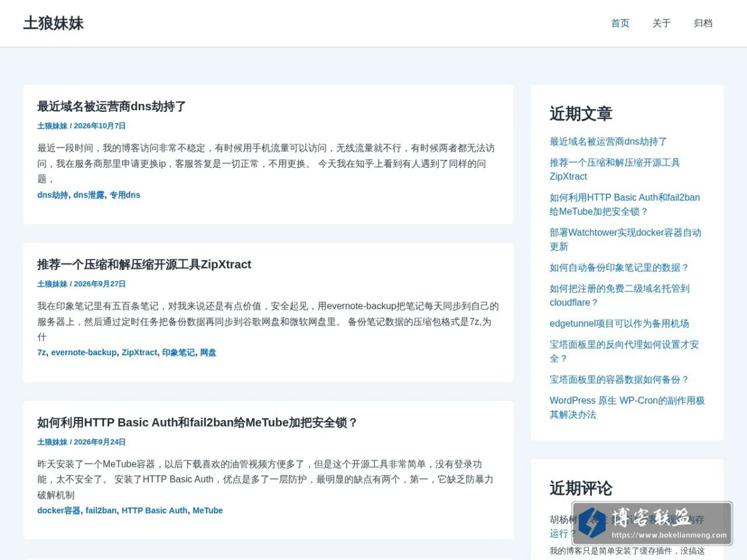Click the 近期文章 sidebar heading

point(581,114)
